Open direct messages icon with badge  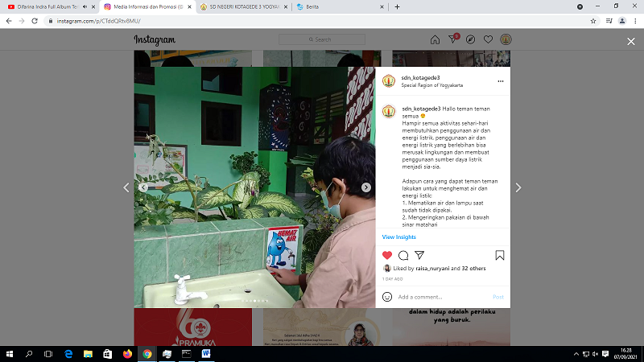(x=453, y=39)
